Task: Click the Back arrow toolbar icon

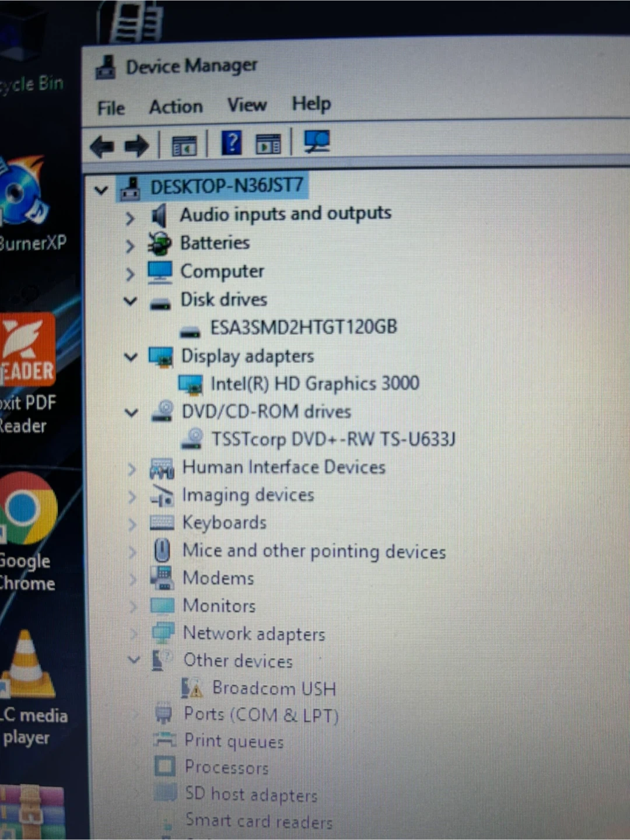Action: coord(102,146)
